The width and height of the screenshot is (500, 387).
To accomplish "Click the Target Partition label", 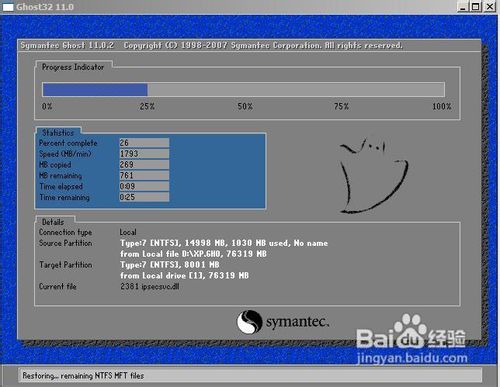I will (65, 265).
